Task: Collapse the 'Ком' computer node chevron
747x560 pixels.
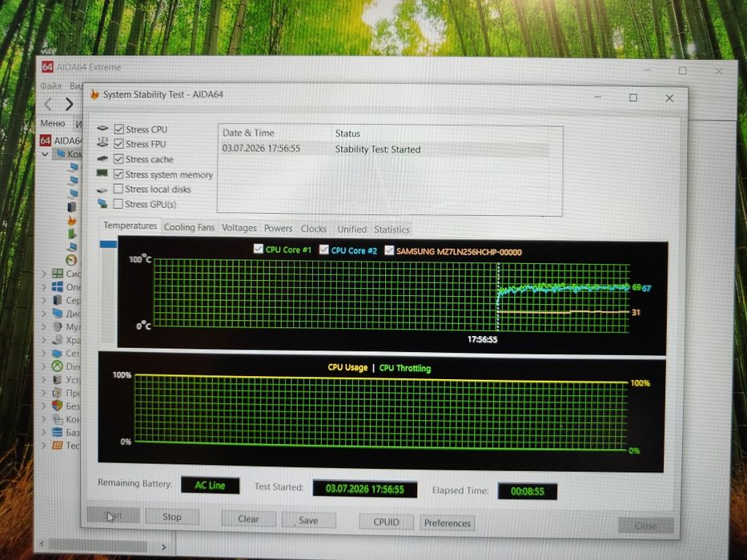Action: tap(46, 154)
